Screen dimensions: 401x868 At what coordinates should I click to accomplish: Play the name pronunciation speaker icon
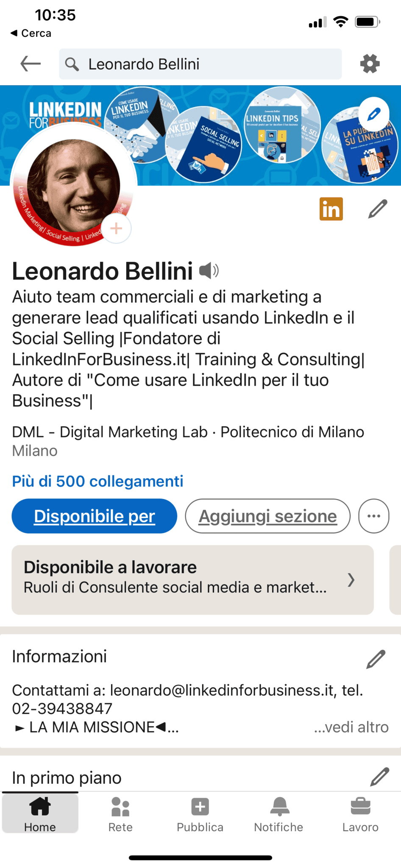(209, 270)
